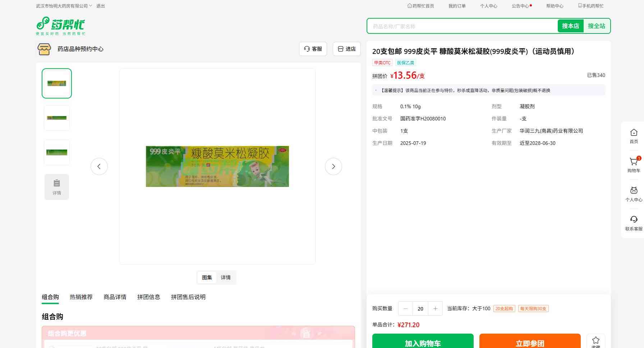Show next product image with right arrow
The image size is (644, 348).
(x=333, y=166)
